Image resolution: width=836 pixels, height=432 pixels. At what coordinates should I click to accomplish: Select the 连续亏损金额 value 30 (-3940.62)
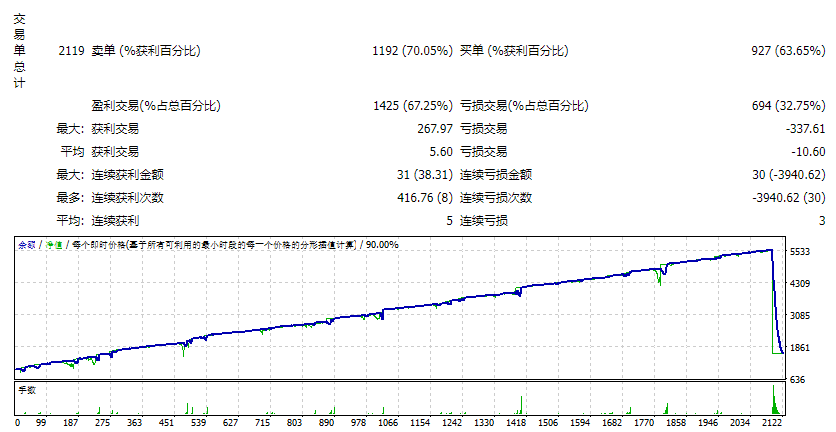click(789, 174)
